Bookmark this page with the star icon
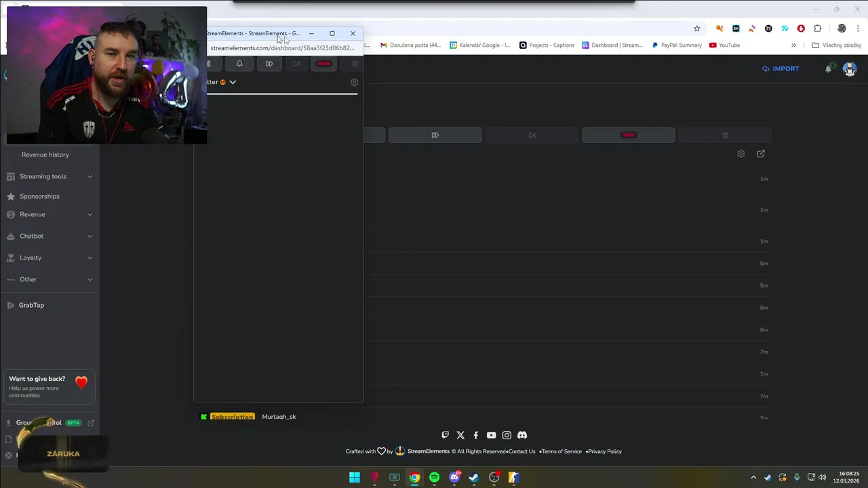 pos(696,28)
